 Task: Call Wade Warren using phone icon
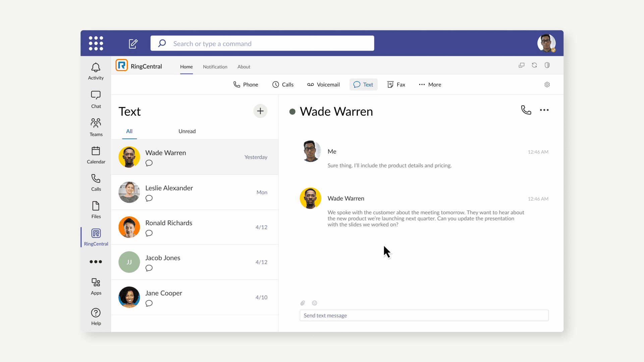pyautogui.click(x=526, y=110)
